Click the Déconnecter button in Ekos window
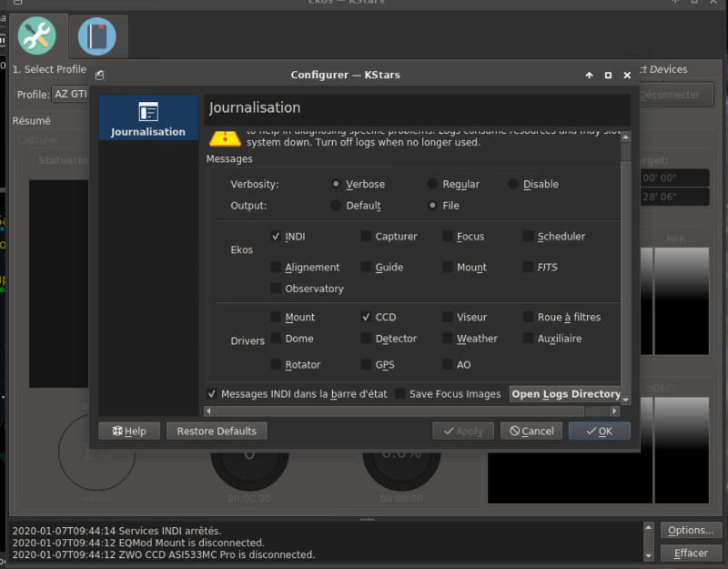 (676, 95)
